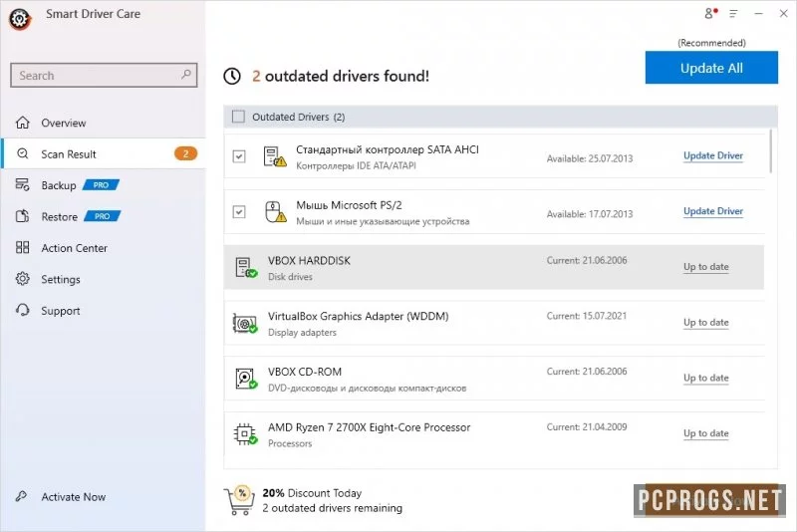Click the 20% Discount Today text

pos(312,493)
